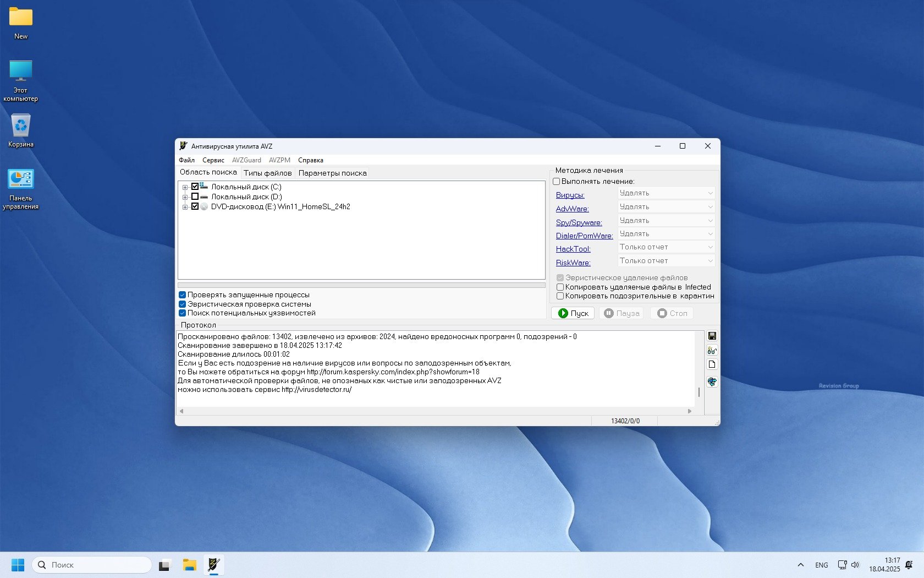Expand the Local Disk (C:) tree node

point(185,187)
